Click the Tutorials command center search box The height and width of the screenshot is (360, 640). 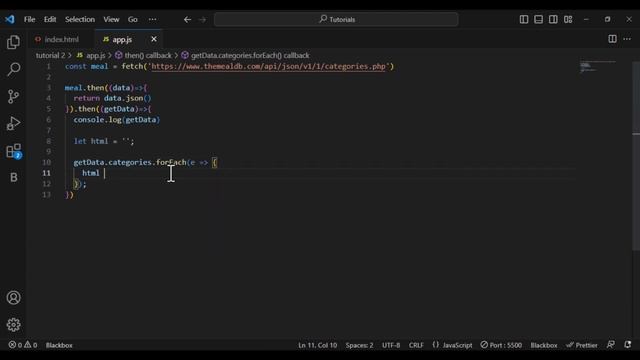point(336,19)
